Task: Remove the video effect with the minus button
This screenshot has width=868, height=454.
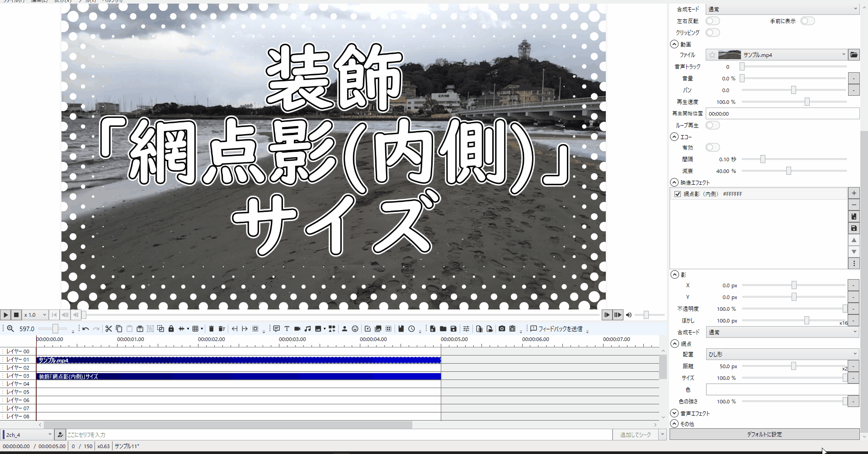Action: [x=854, y=205]
